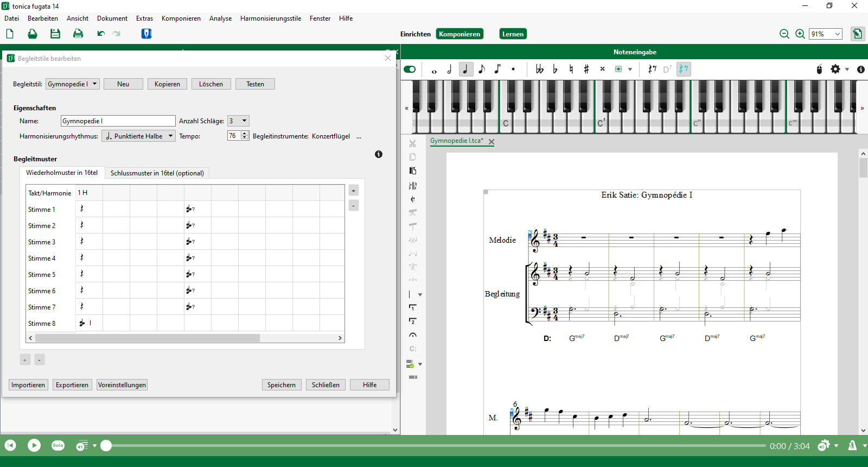Choose the natural accidental
The image size is (868, 467).
[571, 69]
